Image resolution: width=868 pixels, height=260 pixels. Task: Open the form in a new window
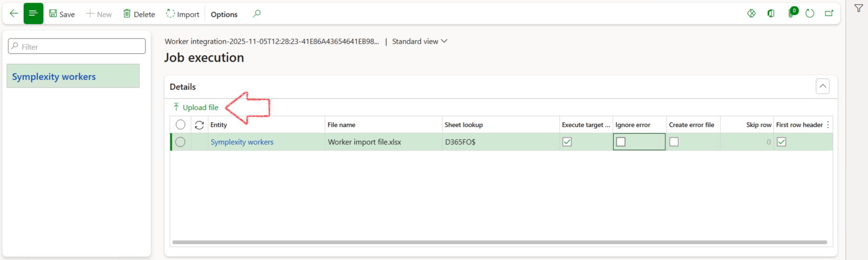click(829, 14)
